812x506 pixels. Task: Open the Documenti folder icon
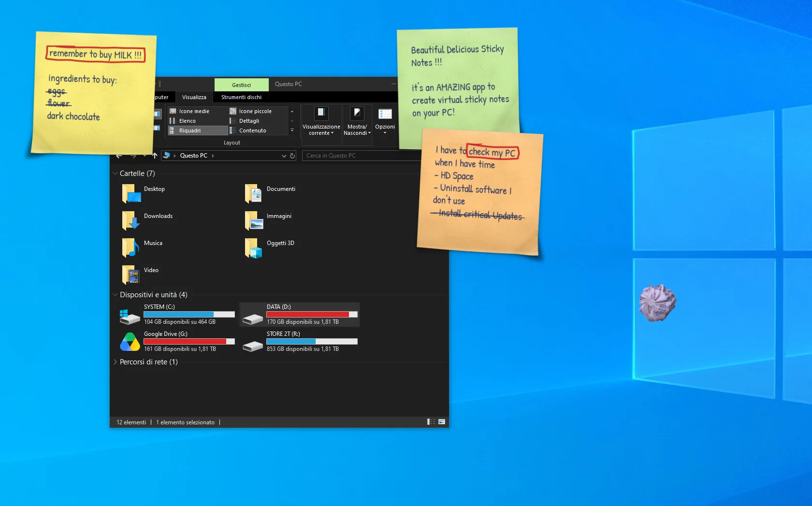254,194
